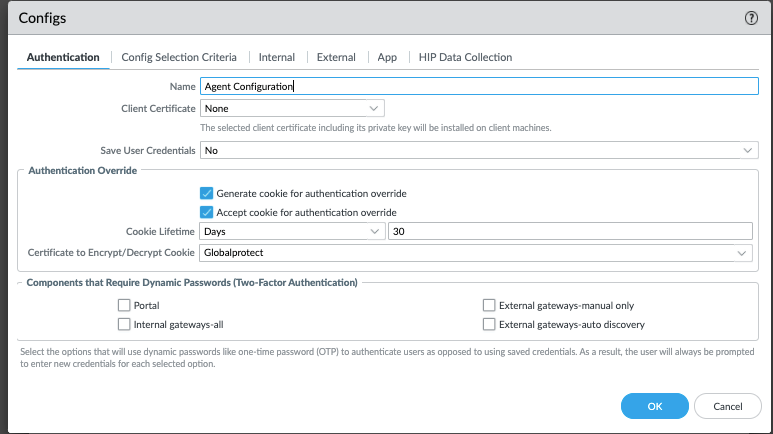This screenshot has width=773, height=434.
Task: Open the HIP Data Collection tab
Action: [x=465, y=58]
